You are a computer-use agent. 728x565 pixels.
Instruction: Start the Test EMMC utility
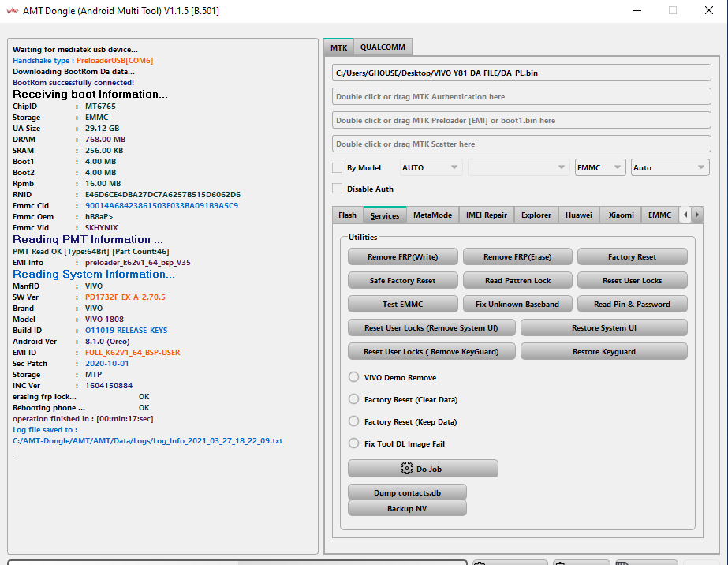pos(402,305)
